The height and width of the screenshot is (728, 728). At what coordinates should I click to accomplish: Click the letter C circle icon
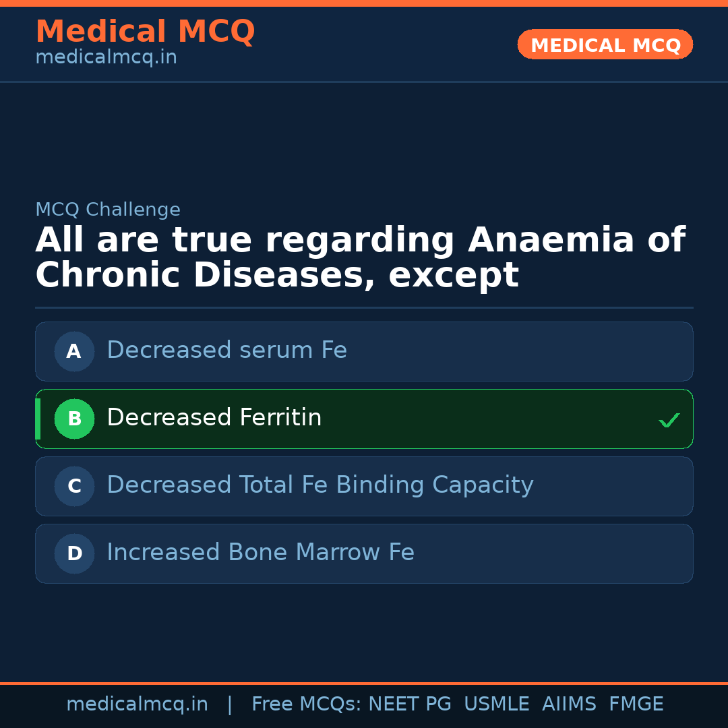pos(74,486)
